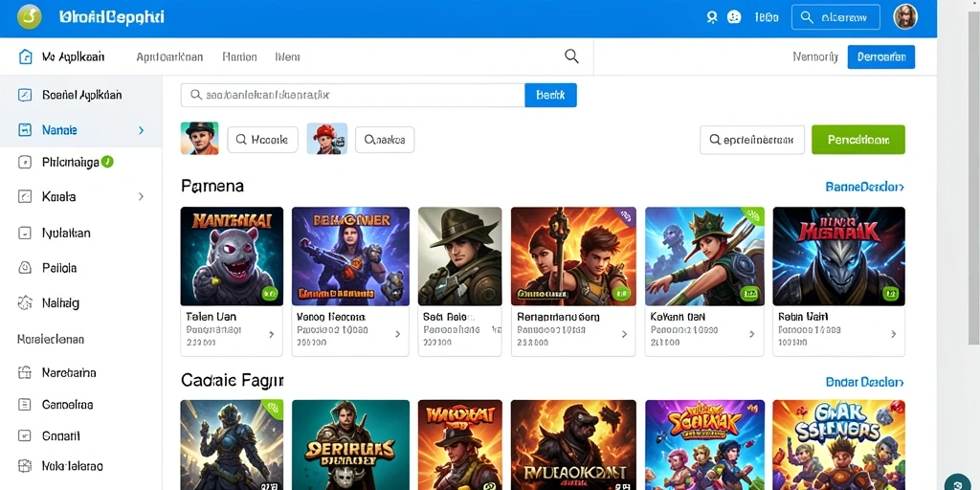This screenshot has height=490, width=980.
Task: Open the Venog Neoona game thumbnail
Action: coord(350,256)
